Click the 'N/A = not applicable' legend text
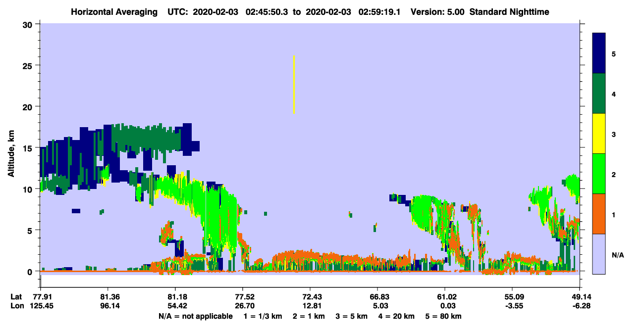Image resolution: width=644 pixels, height=330 pixels. (195, 316)
